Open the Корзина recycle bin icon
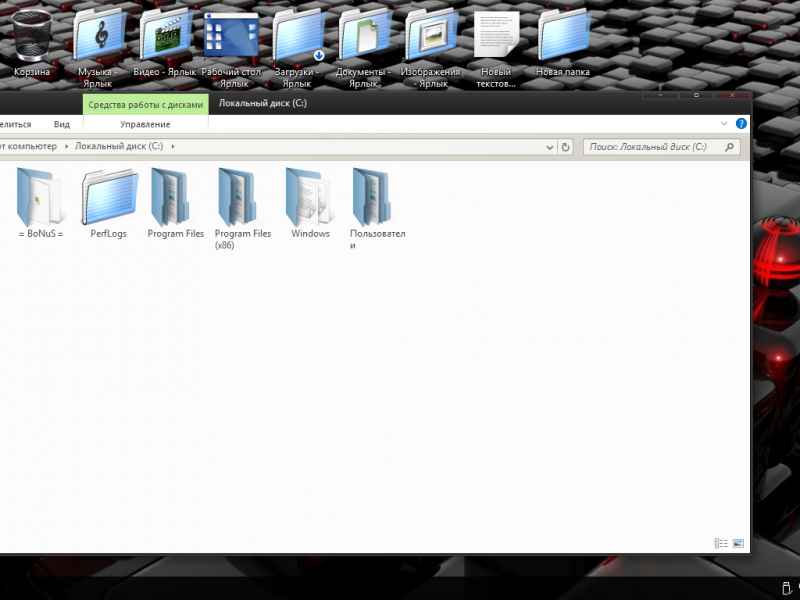800x600 pixels. coord(32,43)
